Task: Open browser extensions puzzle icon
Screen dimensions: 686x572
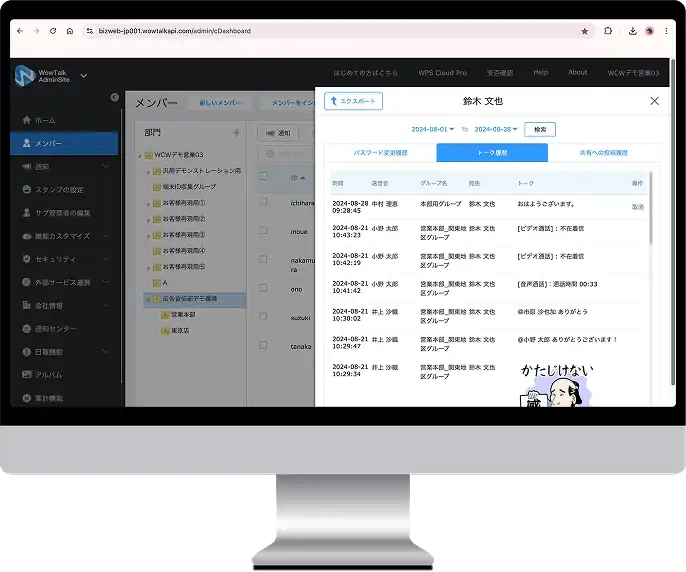Action: pos(608,31)
